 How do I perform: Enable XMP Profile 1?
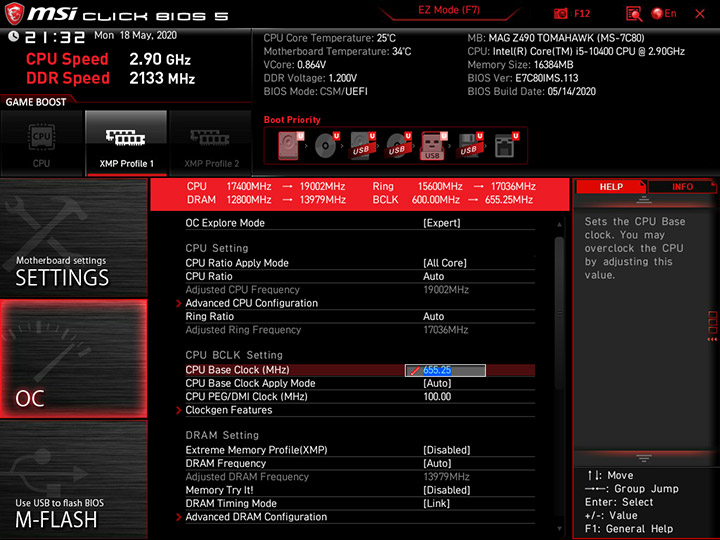126,143
